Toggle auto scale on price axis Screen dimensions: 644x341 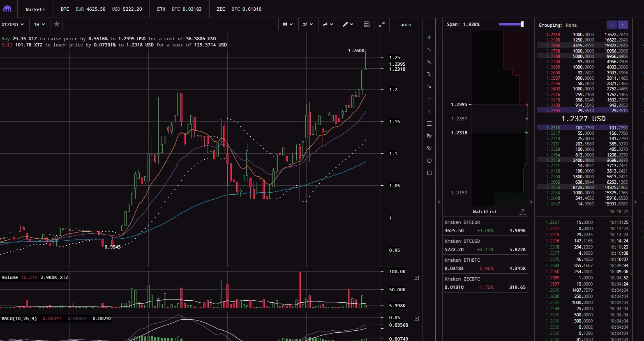(x=406, y=25)
